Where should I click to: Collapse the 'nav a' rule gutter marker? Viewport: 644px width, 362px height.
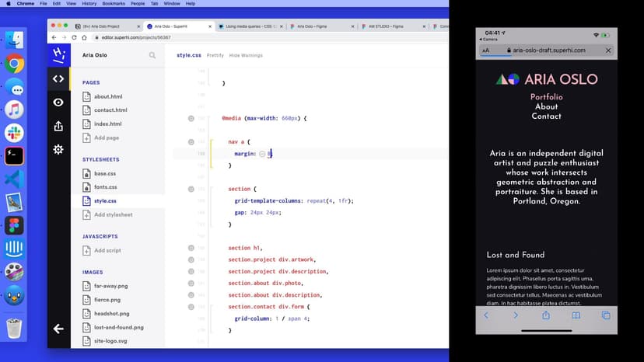pyautogui.click(x=191, y=142)
